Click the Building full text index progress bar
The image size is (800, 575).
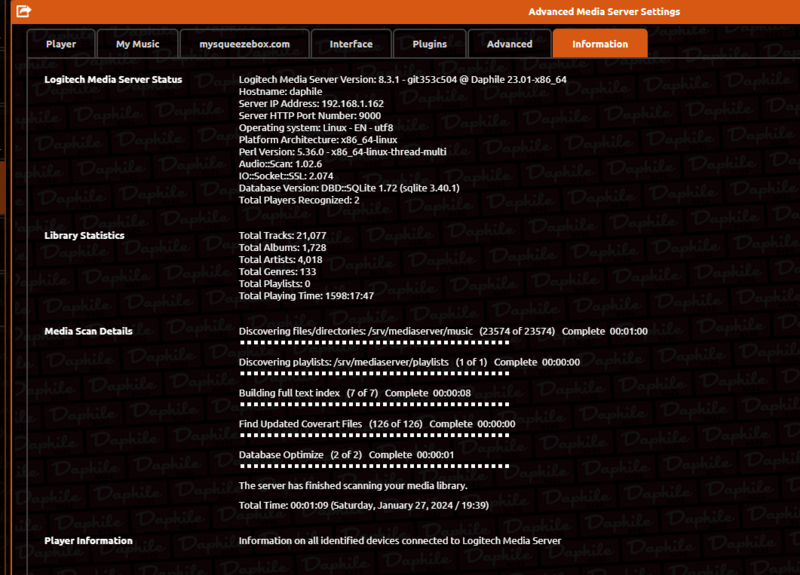(x=374, y=405)
